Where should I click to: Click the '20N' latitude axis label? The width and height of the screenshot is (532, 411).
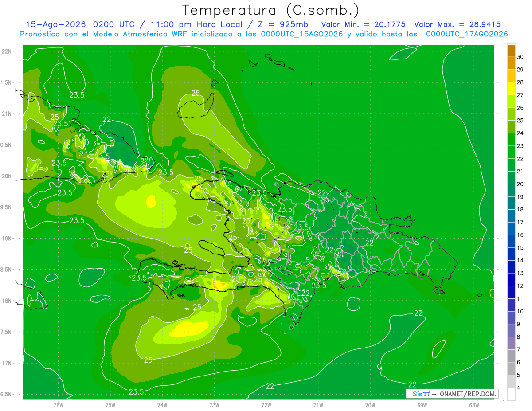pos(8,176)
